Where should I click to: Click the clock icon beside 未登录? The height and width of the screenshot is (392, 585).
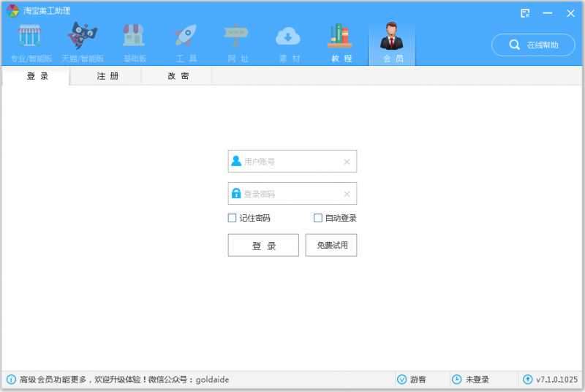point(456,380)
